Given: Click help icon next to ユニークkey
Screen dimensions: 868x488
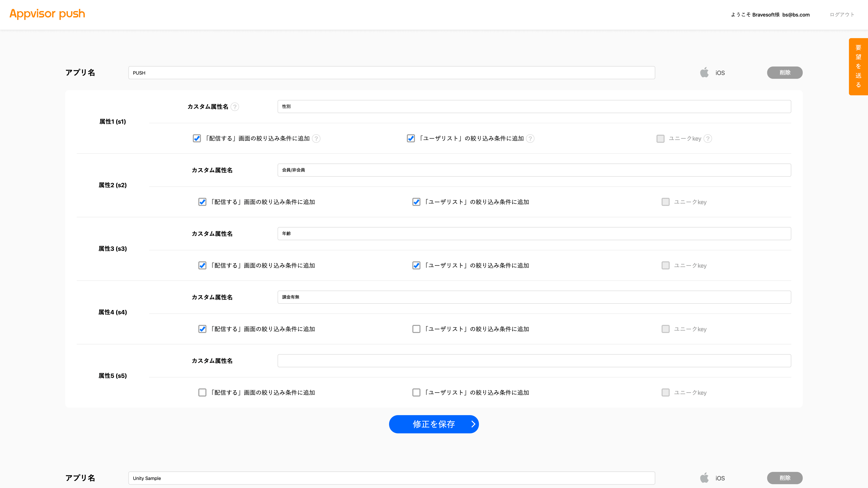Looking at the screenshot, I should 708,139.
